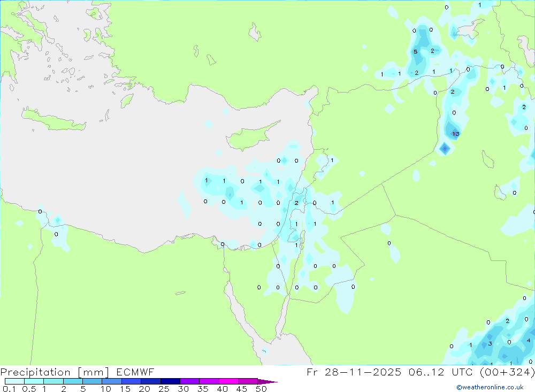This screenshot has width=535, height=392.
Task: Click the legend label "0.5"
Action: tap(29, 389)
